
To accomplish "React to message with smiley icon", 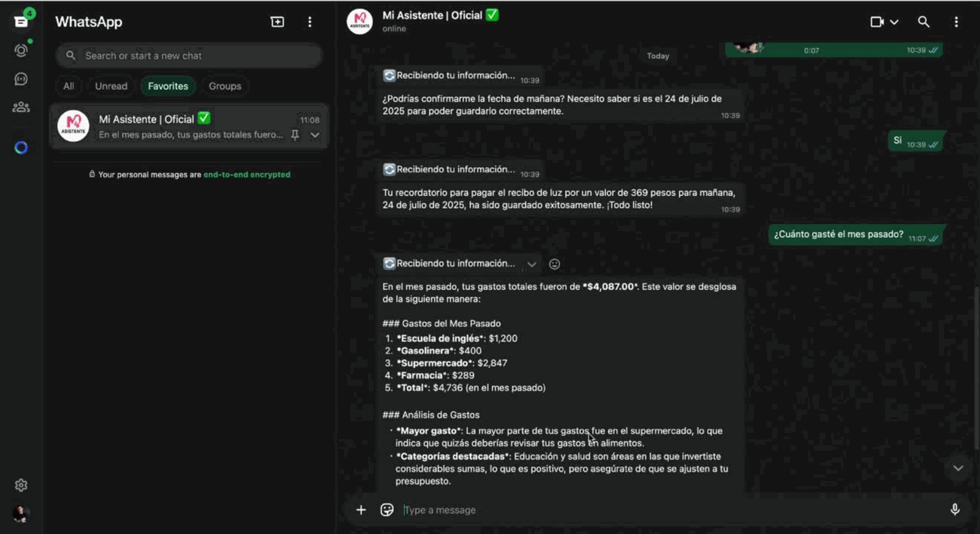I will pos(554,264).
